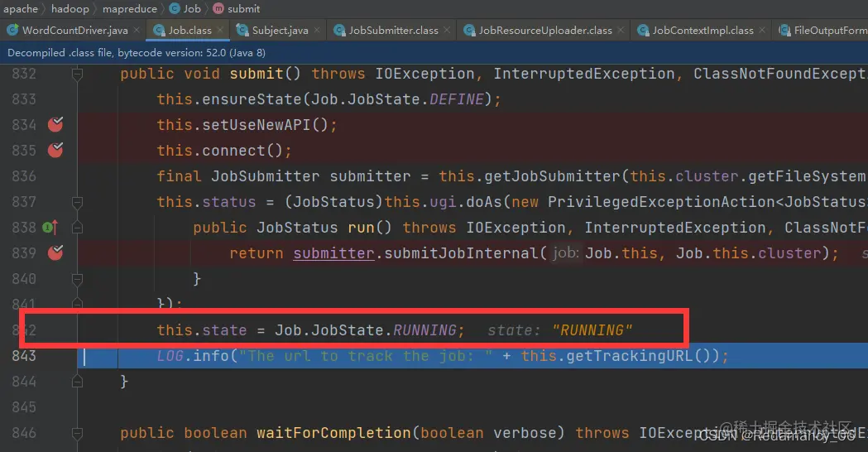Click the mapreduce breadcrumb
Screen dimensions: 868x452
click(130, 8)
